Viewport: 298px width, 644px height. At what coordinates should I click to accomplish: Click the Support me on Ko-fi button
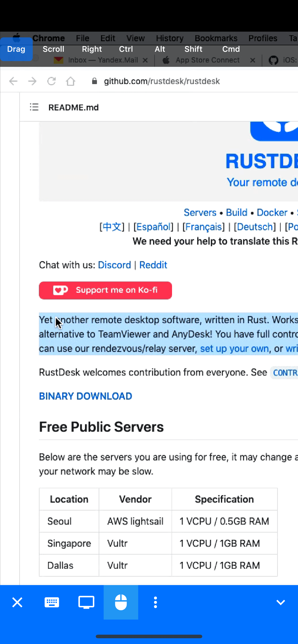105,290
